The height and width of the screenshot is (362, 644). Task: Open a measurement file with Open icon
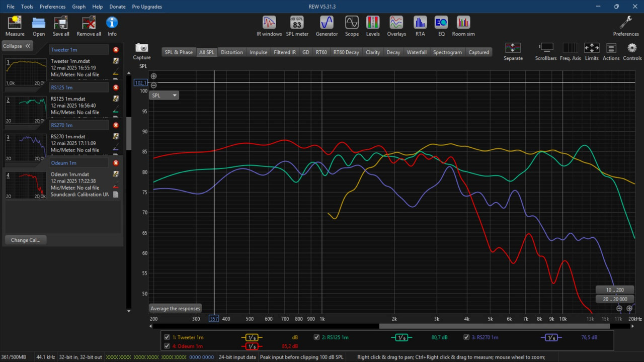pyautogui.click(x=39, y=23)
